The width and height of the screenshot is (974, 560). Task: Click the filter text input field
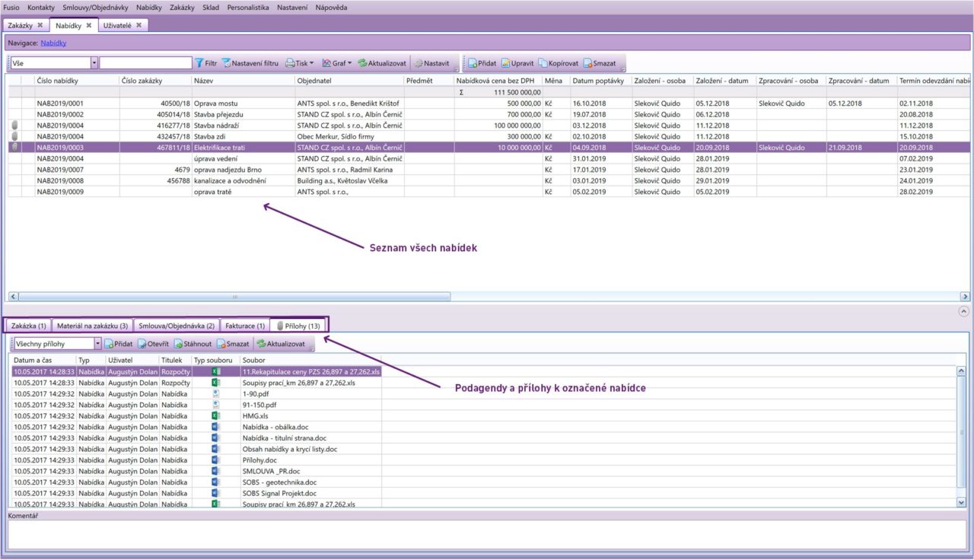click(x=146, y=63)
